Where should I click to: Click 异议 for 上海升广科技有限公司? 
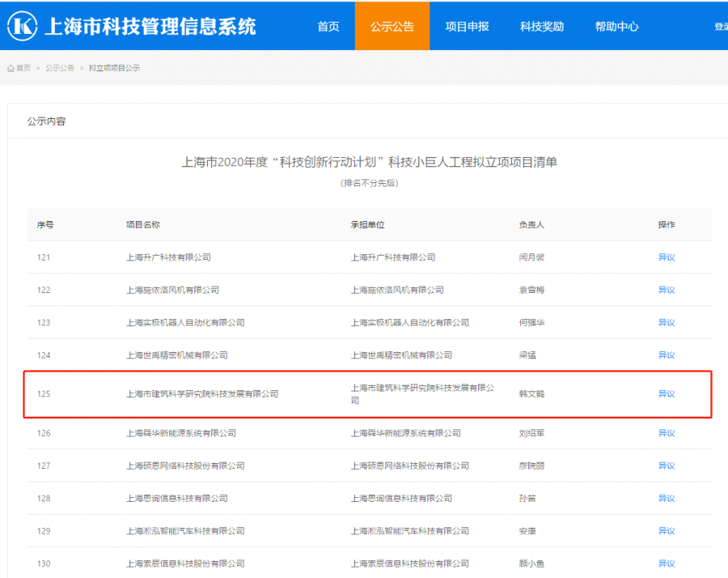(667, 257)
